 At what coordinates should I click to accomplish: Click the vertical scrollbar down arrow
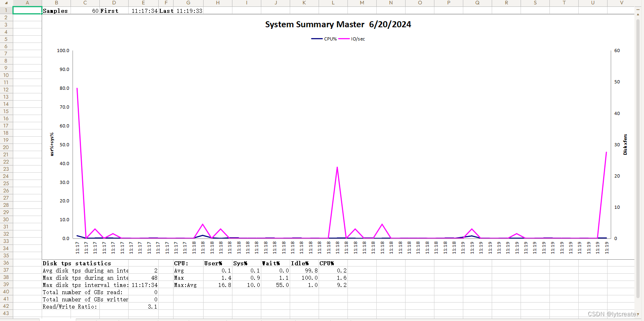point(638,314)
